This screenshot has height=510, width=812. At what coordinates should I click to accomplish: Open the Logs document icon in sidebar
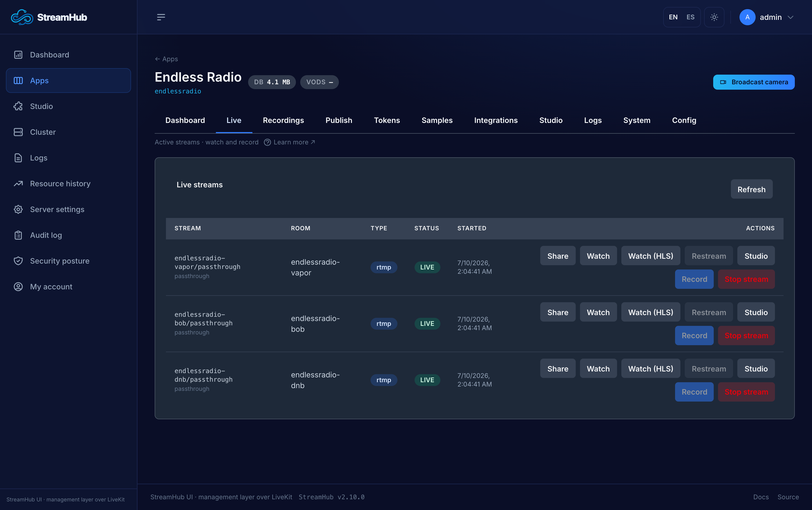pyautogui.click(x=18, y=158)
